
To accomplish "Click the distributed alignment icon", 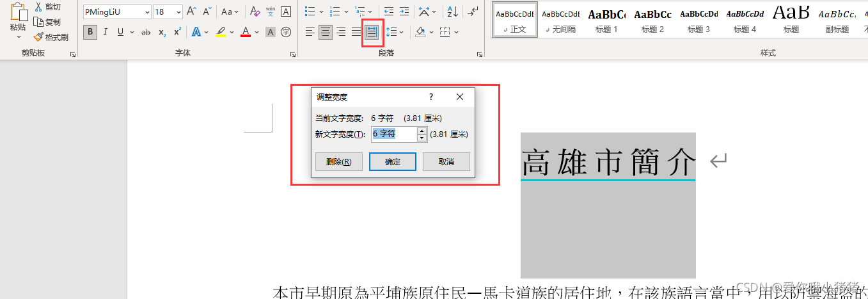I will tap(372, 32).
